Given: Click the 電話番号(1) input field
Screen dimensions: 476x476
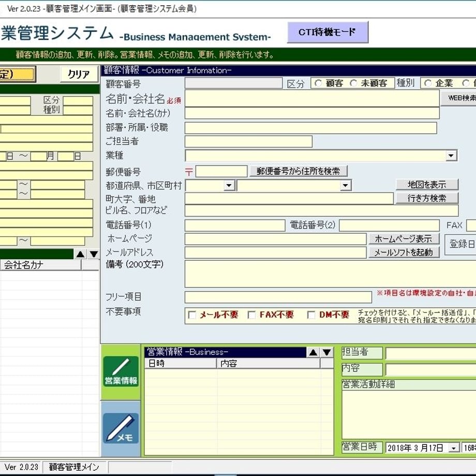Looking at the screenshot, I should pyautogui.click(x=235, y=226).
